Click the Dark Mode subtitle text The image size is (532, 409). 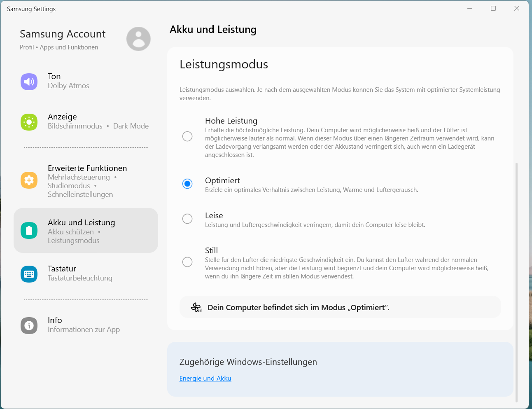coord(131,126)
